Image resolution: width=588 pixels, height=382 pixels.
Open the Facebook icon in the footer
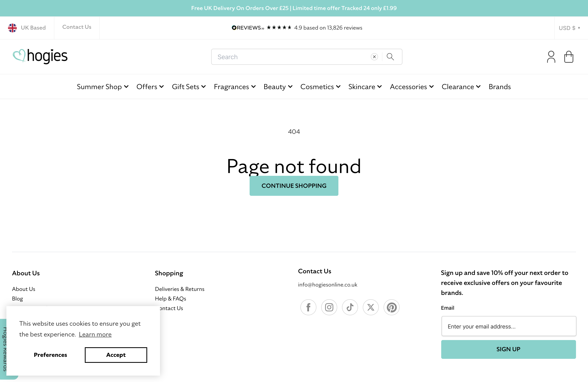point(308,307)
